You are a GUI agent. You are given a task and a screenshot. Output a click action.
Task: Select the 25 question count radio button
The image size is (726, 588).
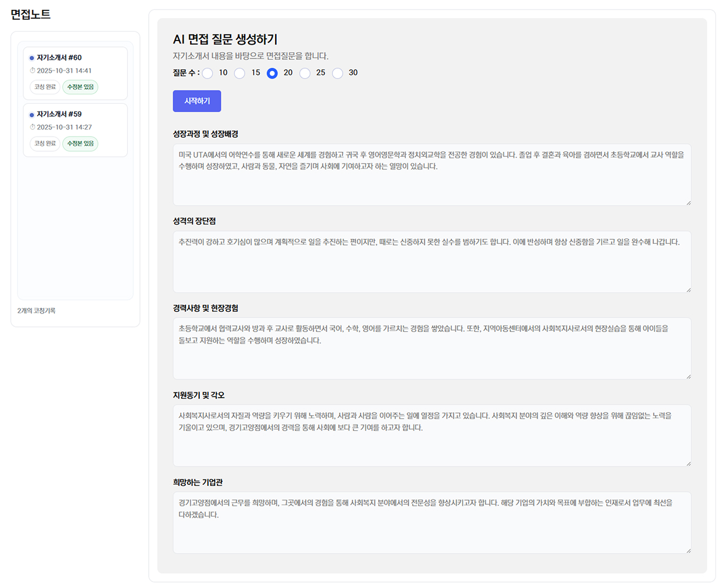coord(305,73)
